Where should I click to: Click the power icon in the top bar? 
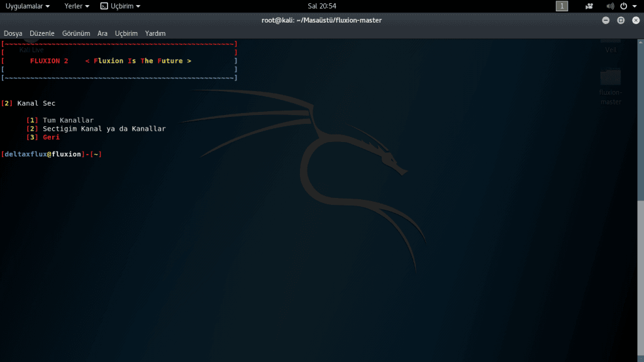coord(623,6)
